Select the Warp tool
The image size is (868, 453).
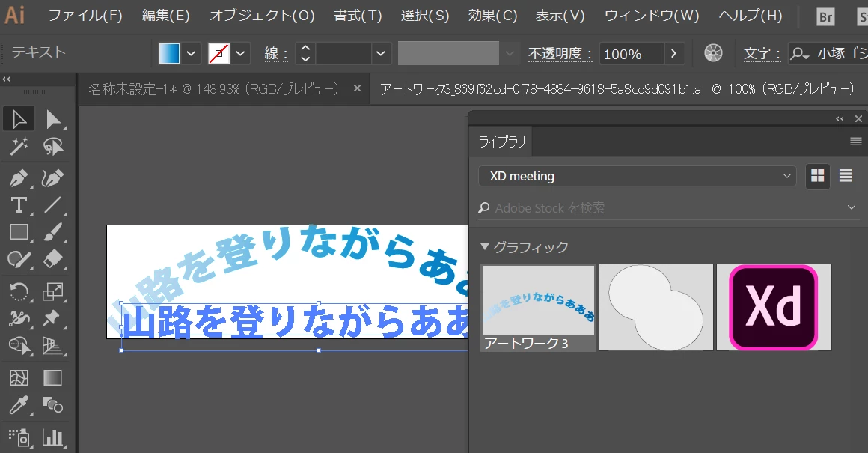(19, 318)
